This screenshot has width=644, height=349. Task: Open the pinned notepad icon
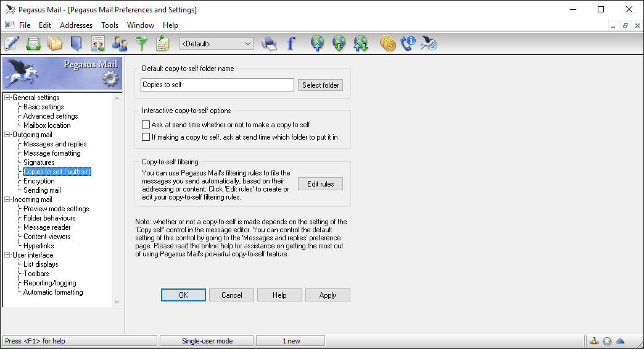163,43
